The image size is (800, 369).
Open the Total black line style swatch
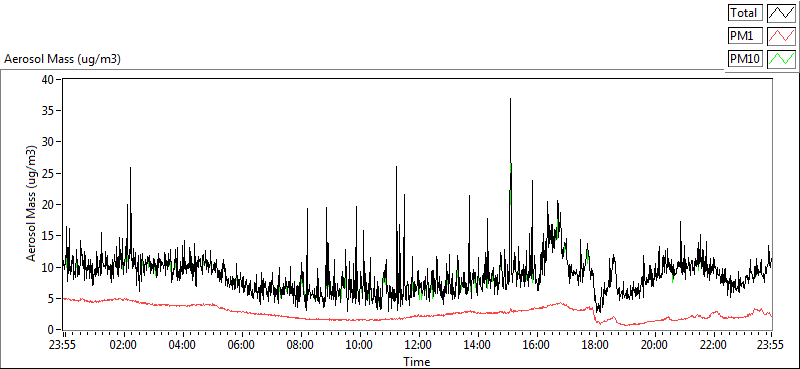[782, 12]
